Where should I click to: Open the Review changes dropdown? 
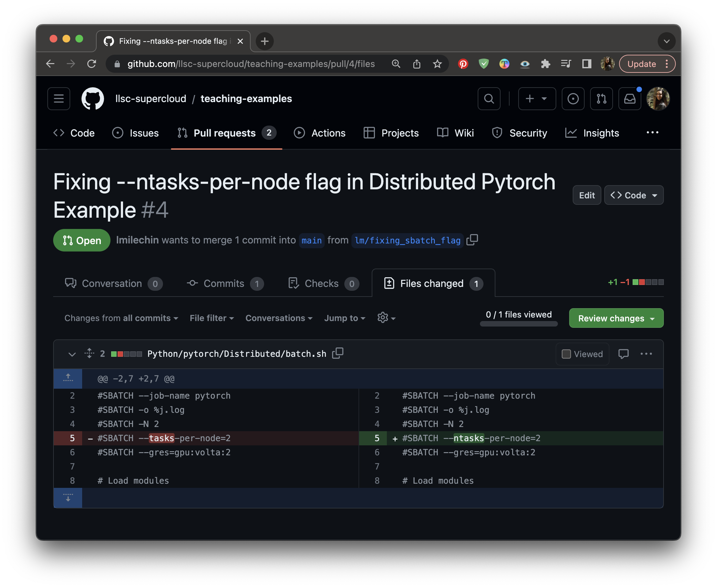616,318
